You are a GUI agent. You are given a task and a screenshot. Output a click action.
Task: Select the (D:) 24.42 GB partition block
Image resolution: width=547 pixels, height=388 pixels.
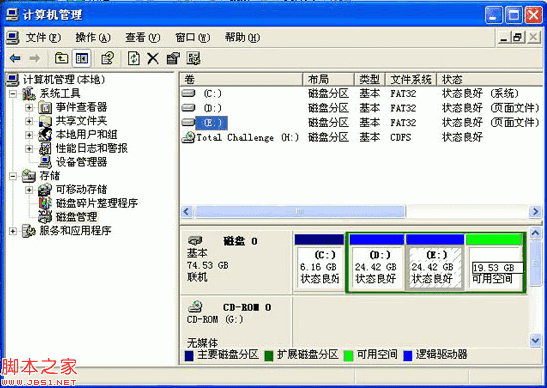(x=376, y=262)
